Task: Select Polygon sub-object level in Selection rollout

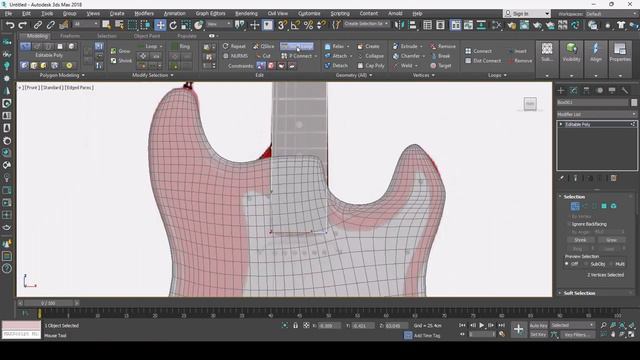Action: [604, 206]
